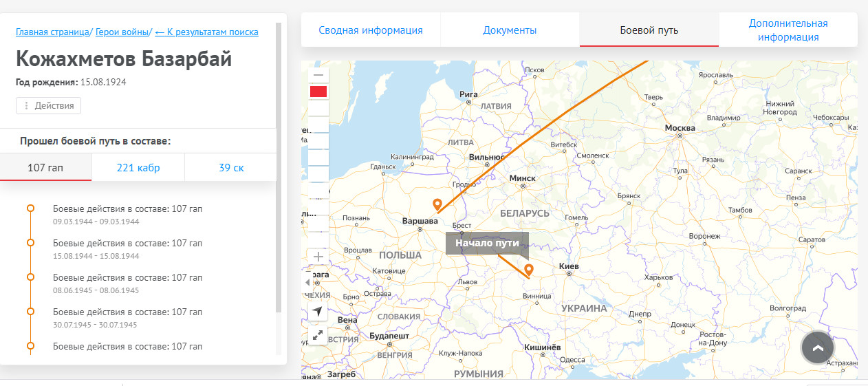Open the Герои войны breadcrumb link
This screenshot has height=386, width=868.
pyautogui.click(x=122, y=32)
